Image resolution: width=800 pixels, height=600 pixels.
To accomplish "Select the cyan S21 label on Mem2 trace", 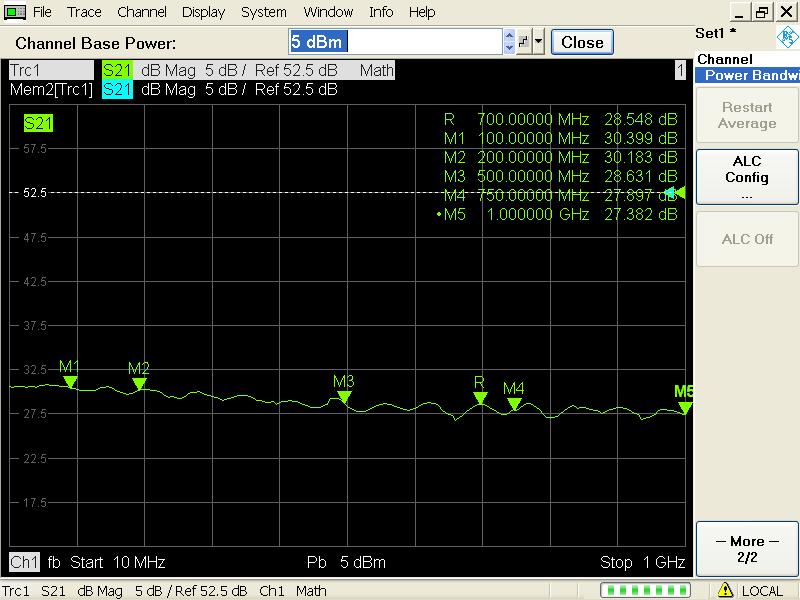I will tap(117, 89).
